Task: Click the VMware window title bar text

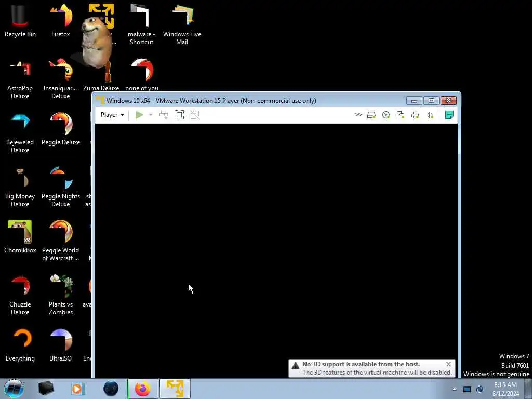Action: coord(211,101)
